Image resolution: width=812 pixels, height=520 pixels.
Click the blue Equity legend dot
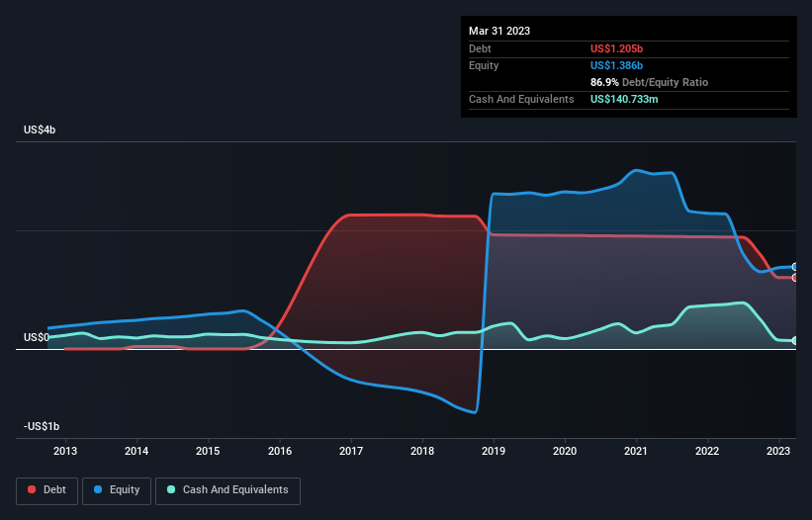tap(98, 489)
